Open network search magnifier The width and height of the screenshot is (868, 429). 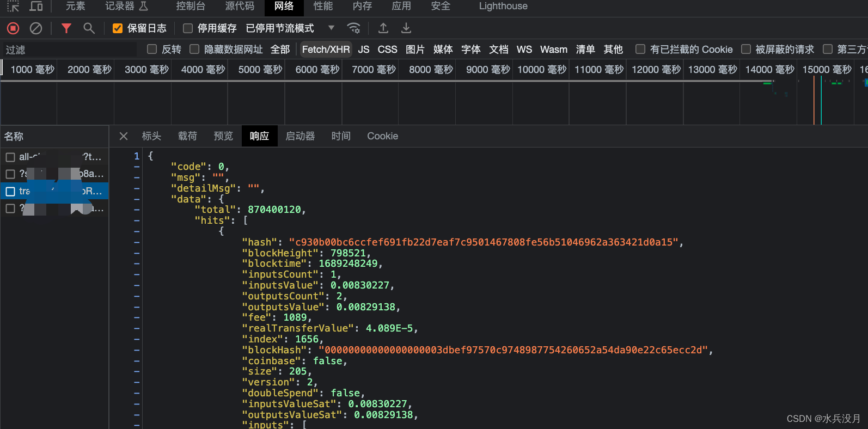(89, 28)
